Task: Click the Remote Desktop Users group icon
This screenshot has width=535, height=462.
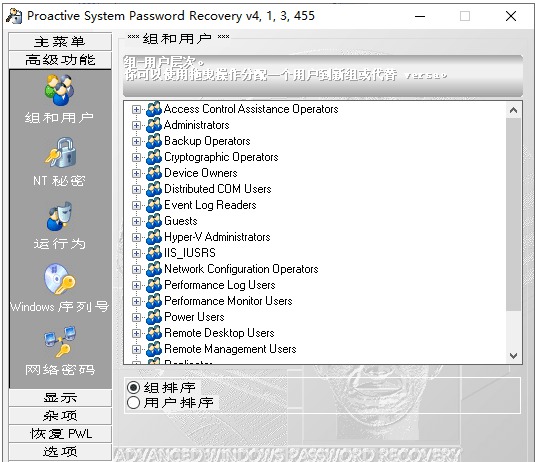Action: point(154,333)
